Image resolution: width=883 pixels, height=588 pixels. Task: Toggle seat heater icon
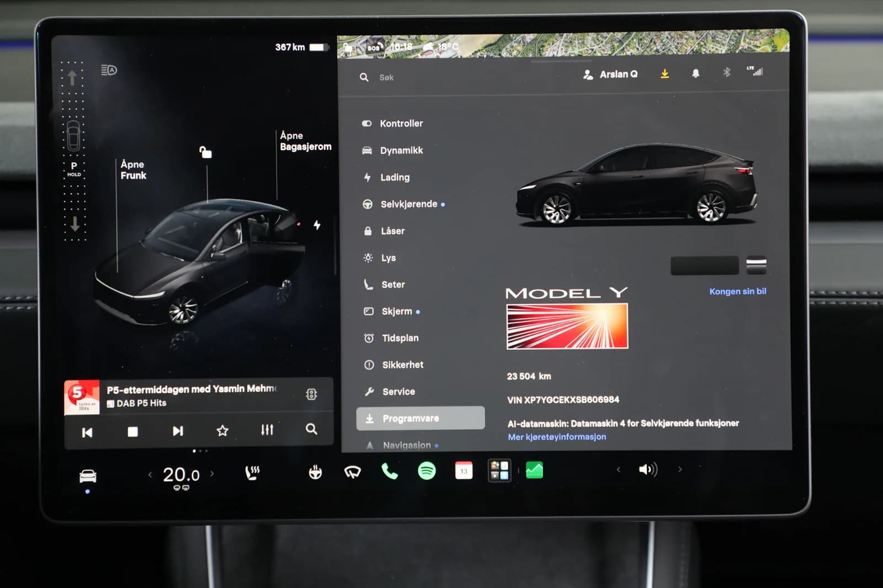pos(252,473)
